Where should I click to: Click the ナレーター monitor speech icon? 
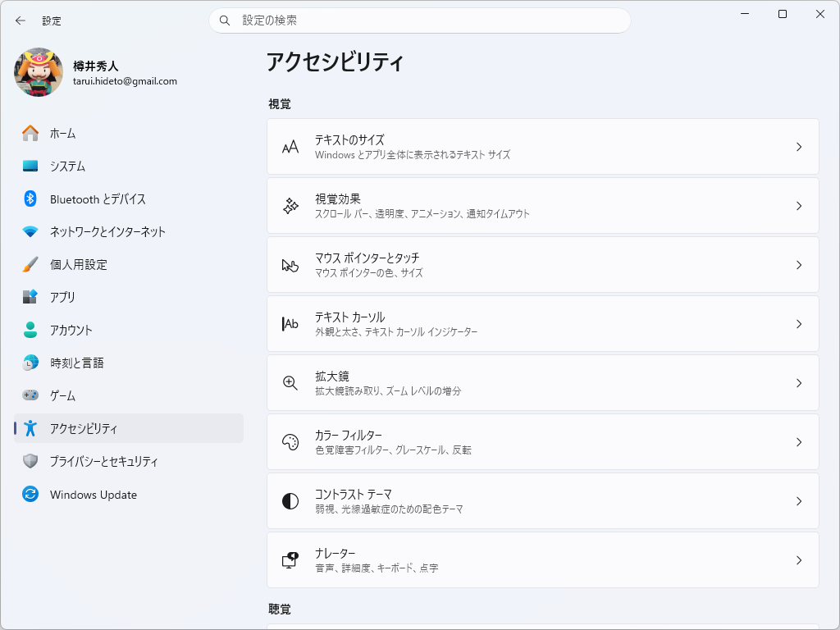[x=290, y=559]
